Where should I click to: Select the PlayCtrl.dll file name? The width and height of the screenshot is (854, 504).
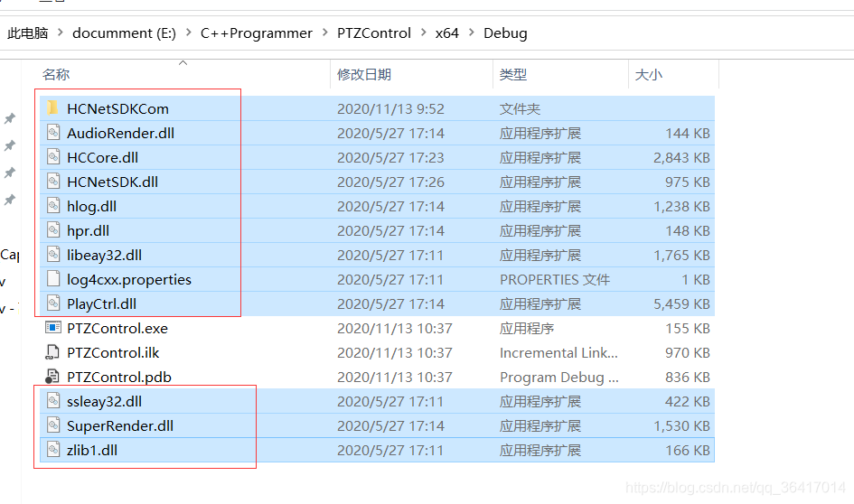101,304
